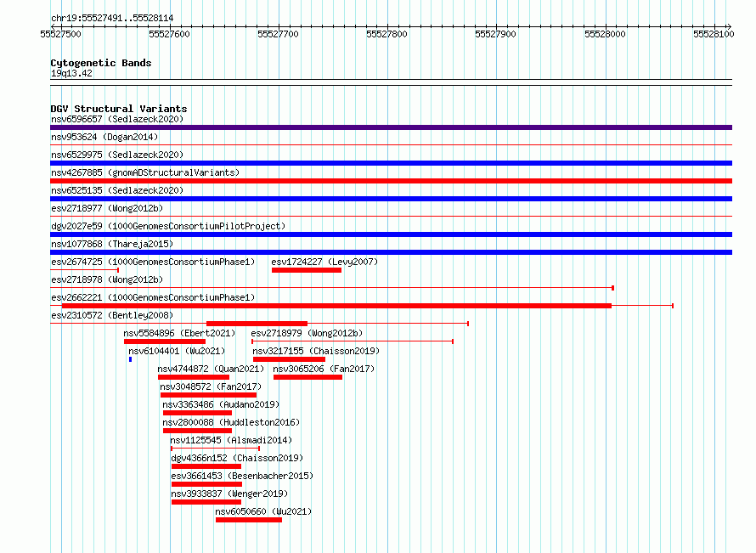Click the thick red esv2662221 variant bar
The width and height of the screenshot is (756, 553).
click(x=336, y=306)
